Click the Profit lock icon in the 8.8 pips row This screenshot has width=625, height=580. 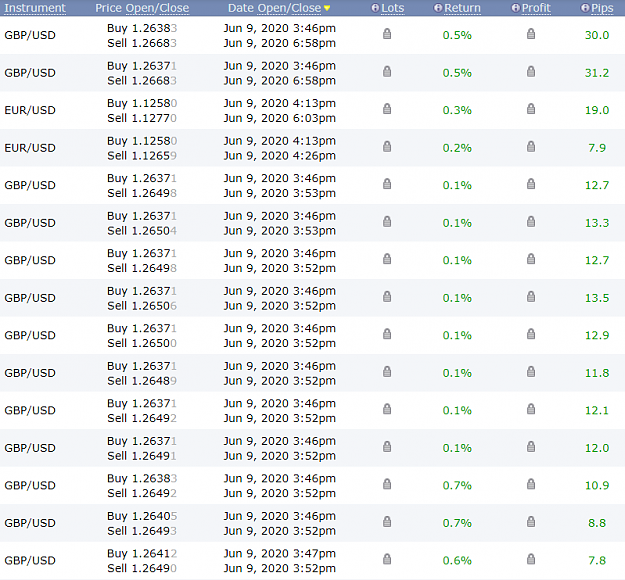click(x=531, y=522)
